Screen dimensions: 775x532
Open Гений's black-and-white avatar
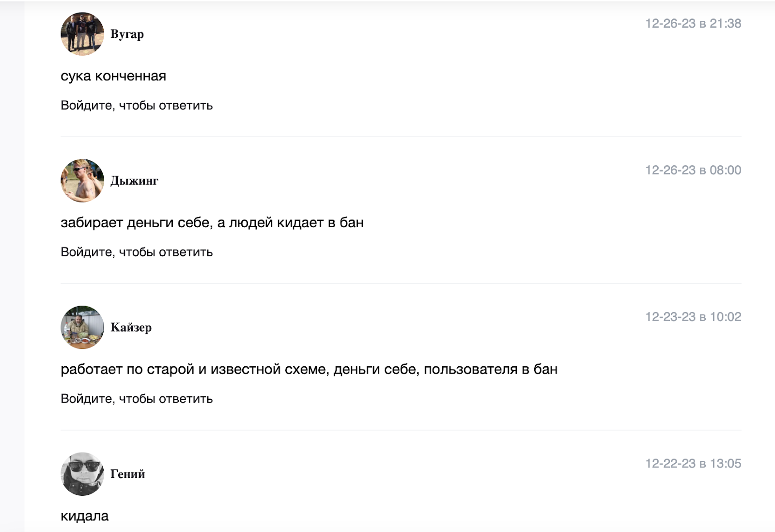click(82, 474)
